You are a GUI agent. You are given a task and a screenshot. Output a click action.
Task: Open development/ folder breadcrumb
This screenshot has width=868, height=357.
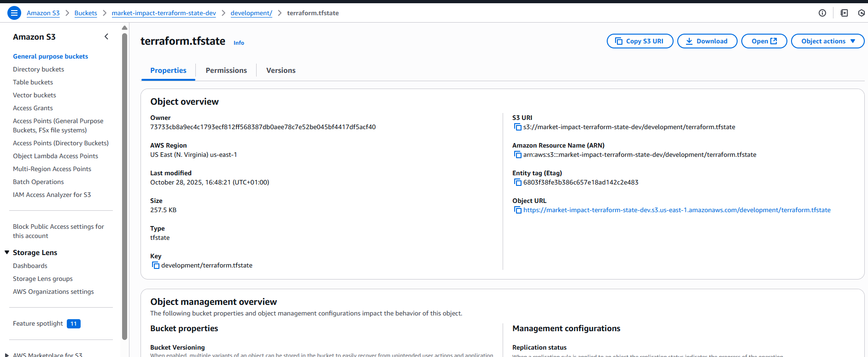[251, 13]
